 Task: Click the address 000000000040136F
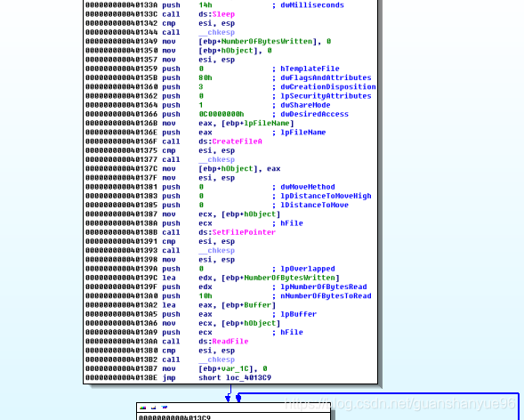[121, 141]
